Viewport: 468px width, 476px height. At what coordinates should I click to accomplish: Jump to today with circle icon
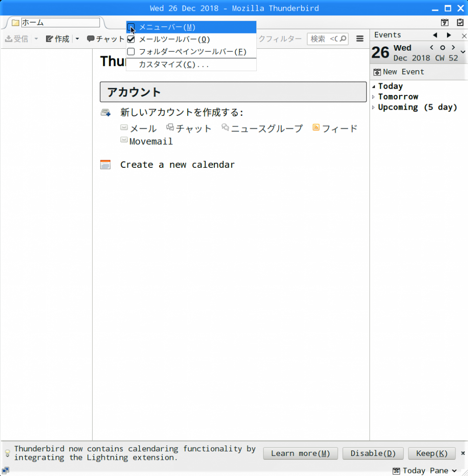pos(442,48)
